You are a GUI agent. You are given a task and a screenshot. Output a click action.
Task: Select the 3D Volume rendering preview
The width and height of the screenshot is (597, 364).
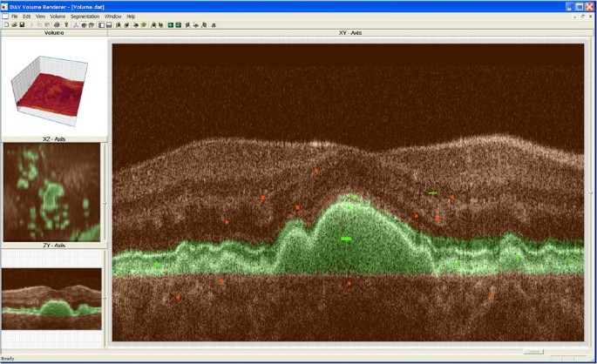coord(52,85)
